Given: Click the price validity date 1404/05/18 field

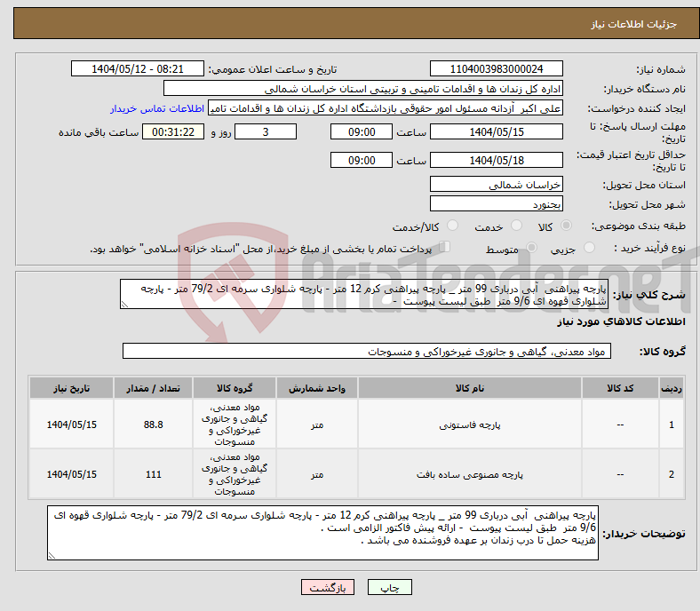Looking at the screenshot, I should coord(496,160).
